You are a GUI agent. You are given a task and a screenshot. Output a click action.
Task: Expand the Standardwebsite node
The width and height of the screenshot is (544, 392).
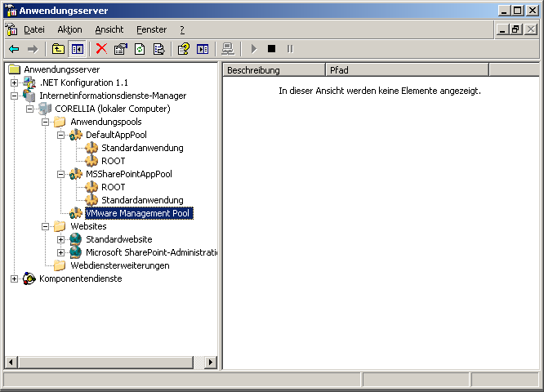coord(60,240)
